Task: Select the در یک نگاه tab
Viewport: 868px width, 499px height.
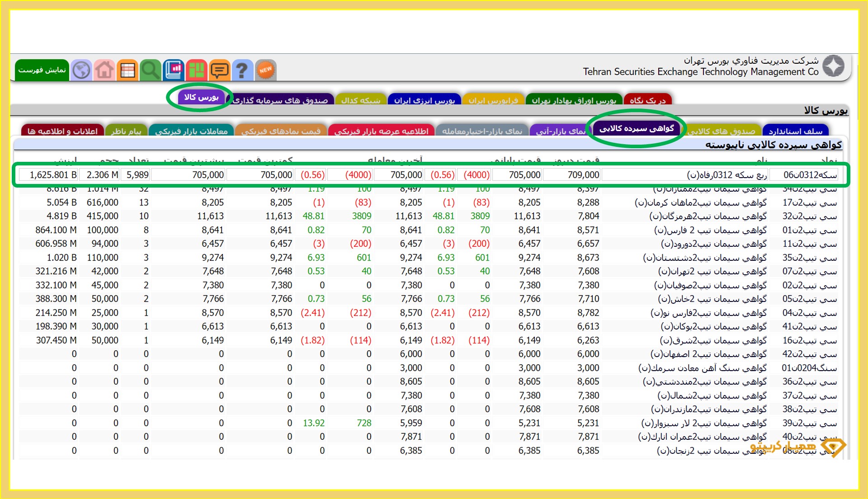Action: (647, 100)
